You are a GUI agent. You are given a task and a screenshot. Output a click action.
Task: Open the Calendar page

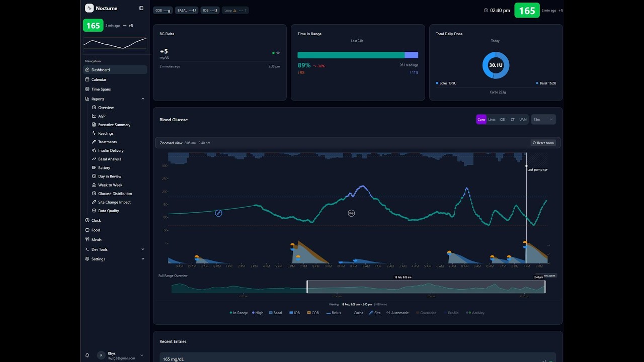115,79
